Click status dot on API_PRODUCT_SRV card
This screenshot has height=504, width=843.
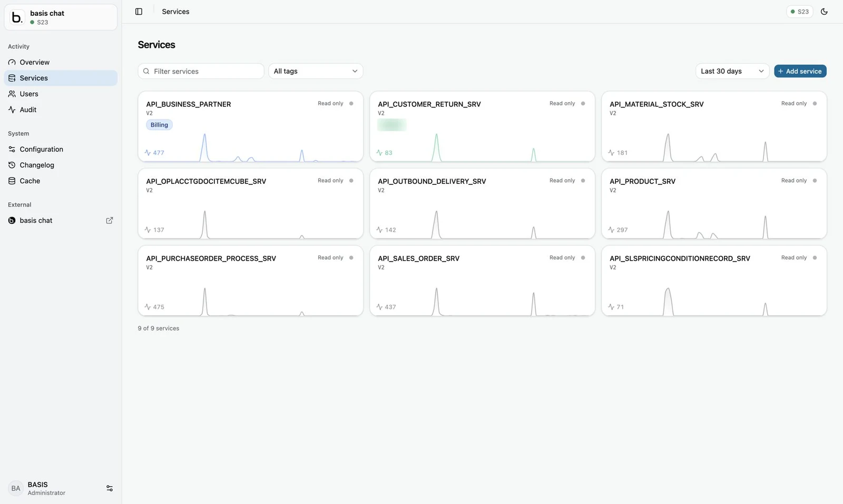[x=815, y=181]
